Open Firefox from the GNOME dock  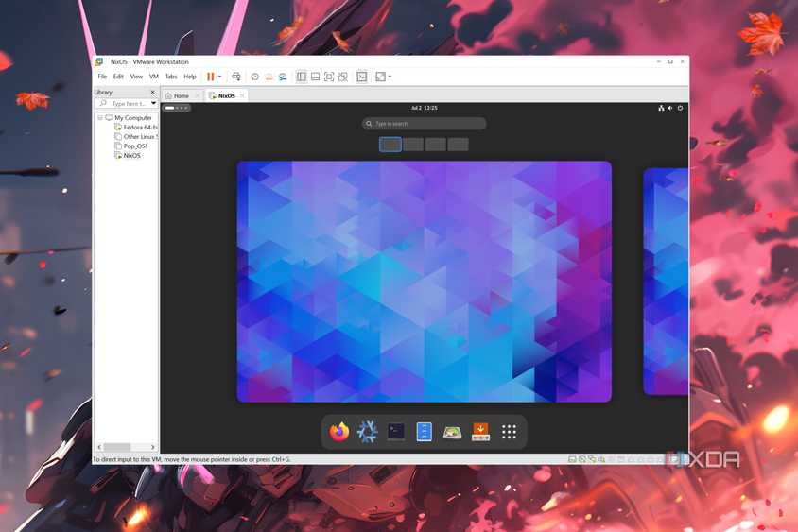[339, 432]
